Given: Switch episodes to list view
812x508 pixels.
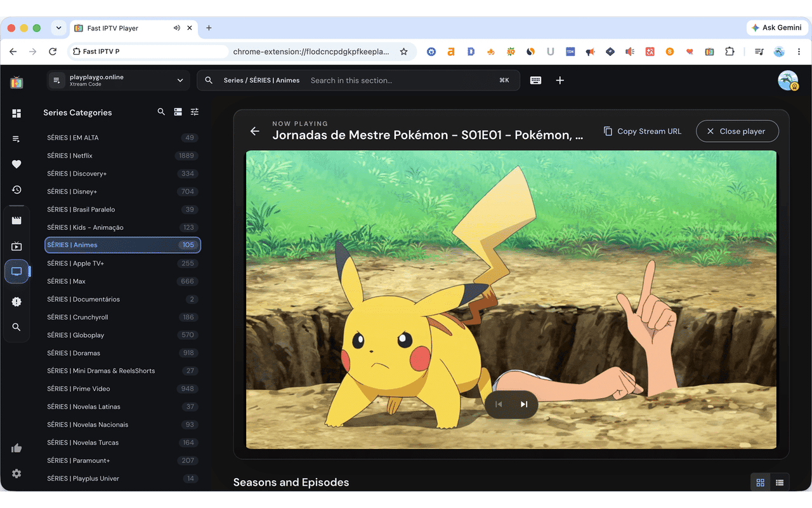Looking at the screenshot, I should (x=780, y=483).
